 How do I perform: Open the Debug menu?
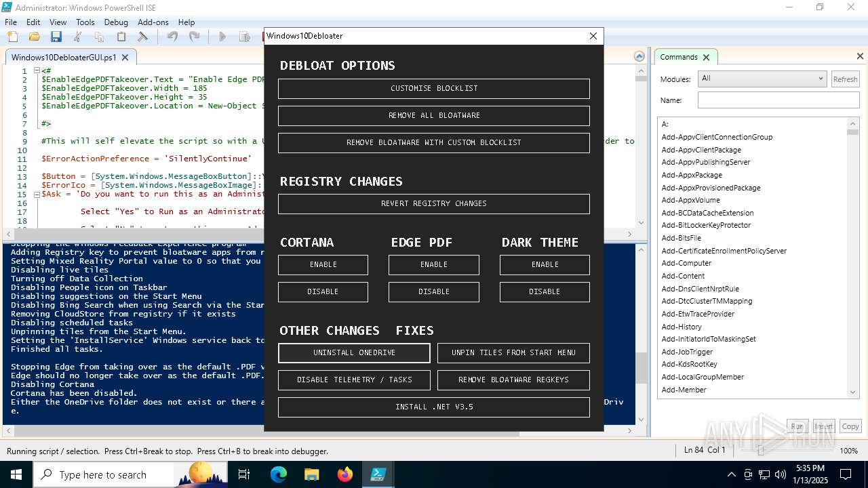pyautogui.click(x=116, y=22)
